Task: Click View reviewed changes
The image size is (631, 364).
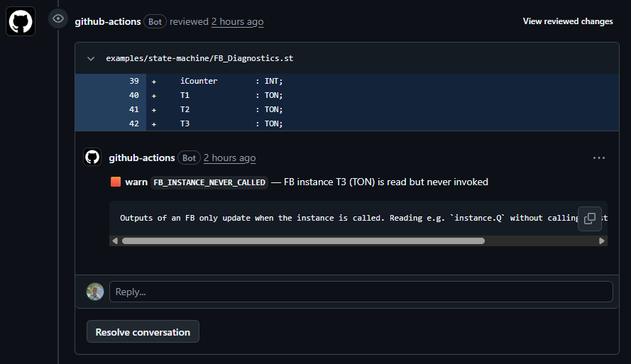Action: point(568,21)
